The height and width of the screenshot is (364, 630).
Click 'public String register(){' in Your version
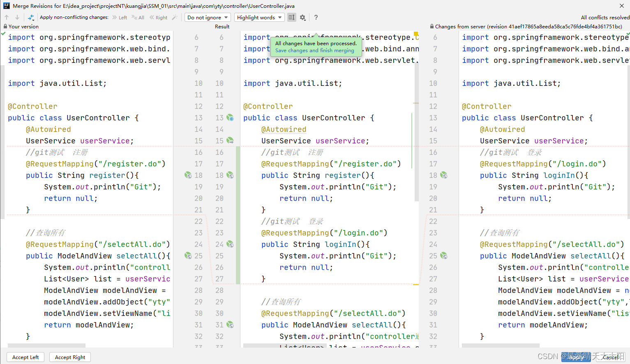[x=82, y=175]
